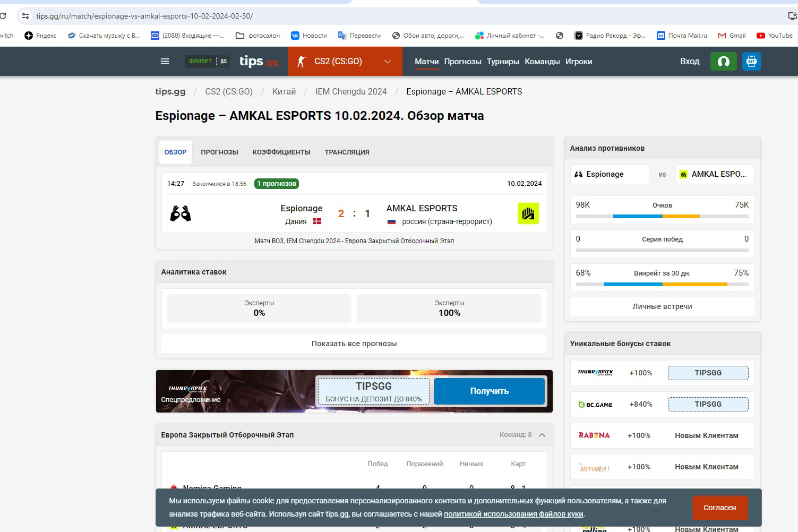Click the Espionage team name in match
The image size is (798, 532).
coord(302,208)
